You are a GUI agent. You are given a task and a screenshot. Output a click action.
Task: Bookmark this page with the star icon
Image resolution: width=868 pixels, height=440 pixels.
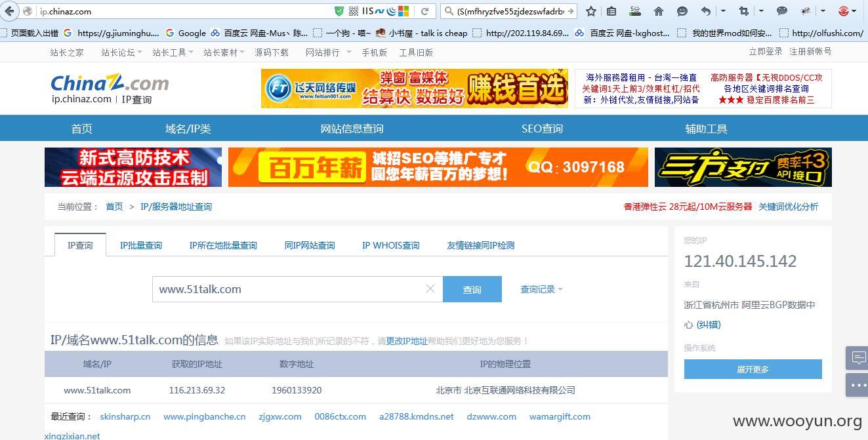(591, 11)
